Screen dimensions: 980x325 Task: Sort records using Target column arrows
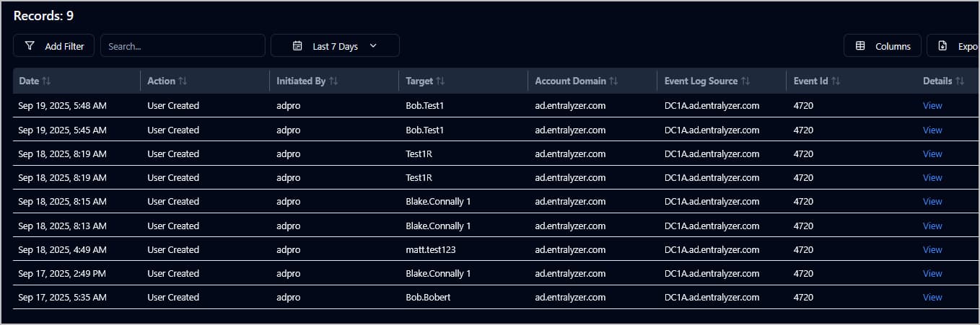click(x=440, y=81)
